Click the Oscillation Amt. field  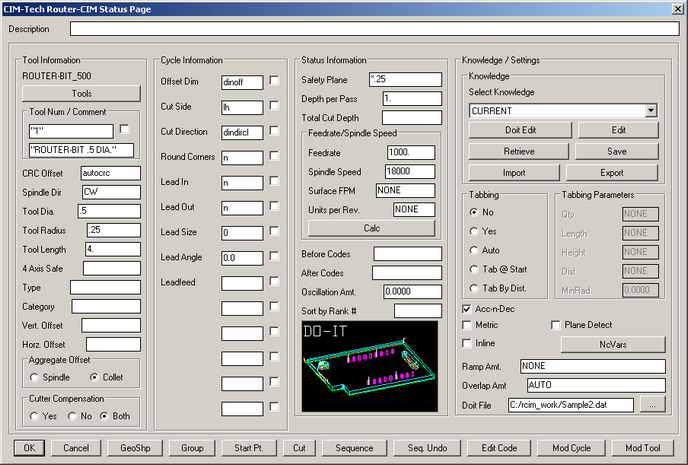click(x=412, y=292)
